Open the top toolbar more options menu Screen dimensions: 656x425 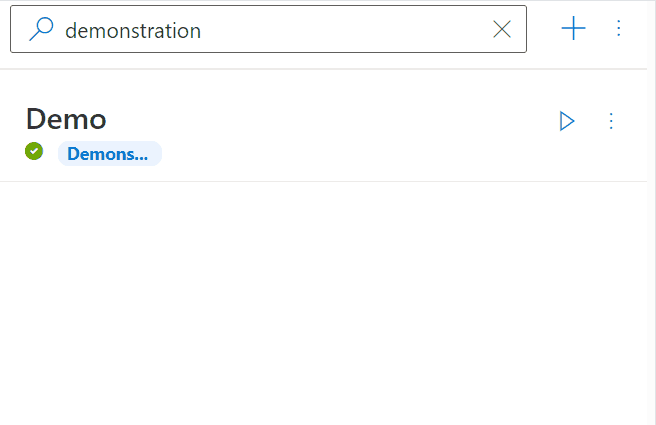pyautogui.click(x=618, y=29)
